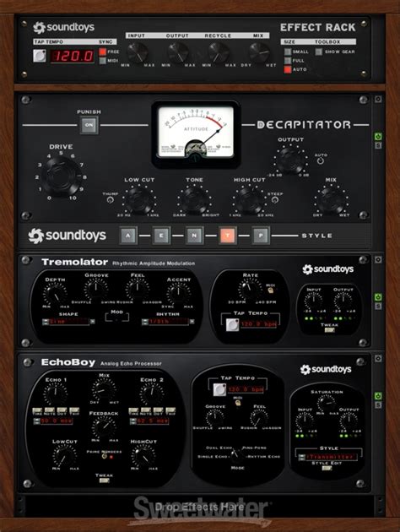The height and width of the screenshot is (532, 400).
Task: Click the Decapitator DRIVE knob
Action: click(61, 176)
